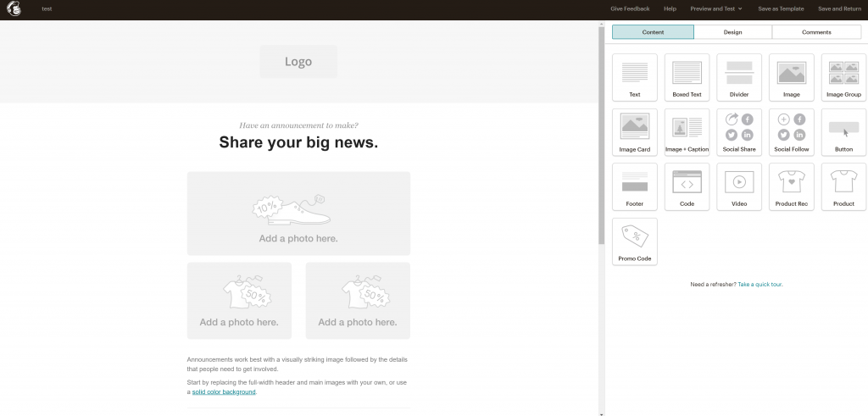
Task: Click Give Feedback in top bar
Action: click(x=630, y=8)
